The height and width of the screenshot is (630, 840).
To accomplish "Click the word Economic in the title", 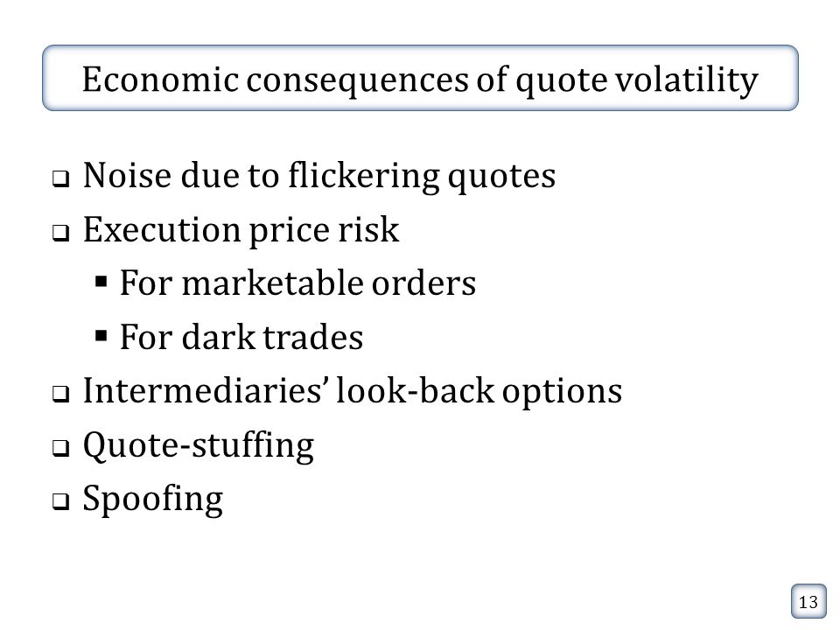I will (x=161, y=80).
